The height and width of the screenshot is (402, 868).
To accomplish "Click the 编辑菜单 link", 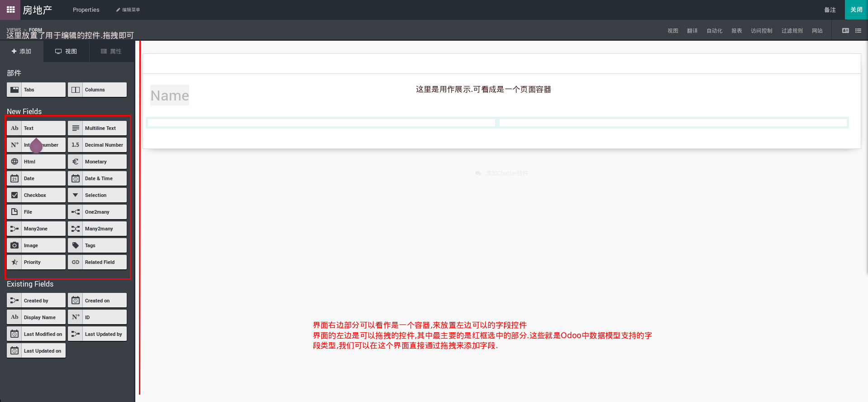I will point(128,10).
